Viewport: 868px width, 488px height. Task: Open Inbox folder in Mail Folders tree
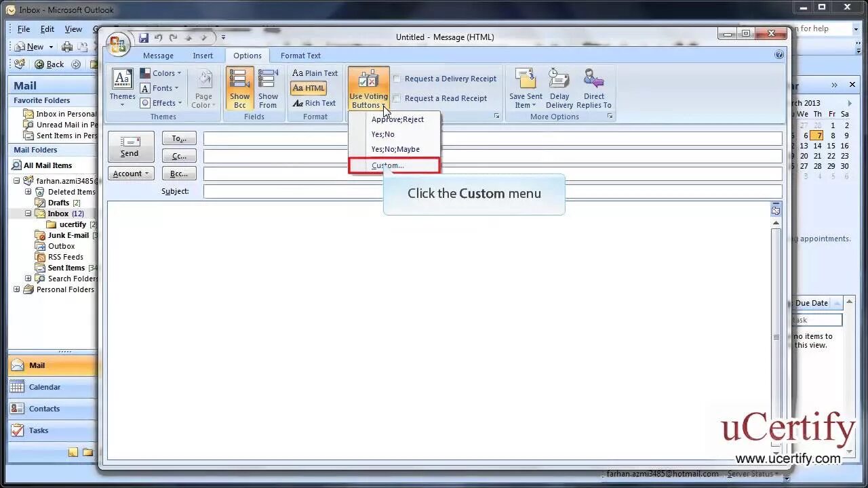coord(59,213)
